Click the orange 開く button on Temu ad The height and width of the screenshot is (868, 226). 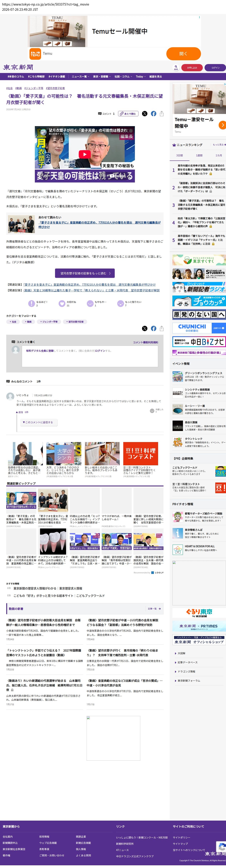(183, 53)
